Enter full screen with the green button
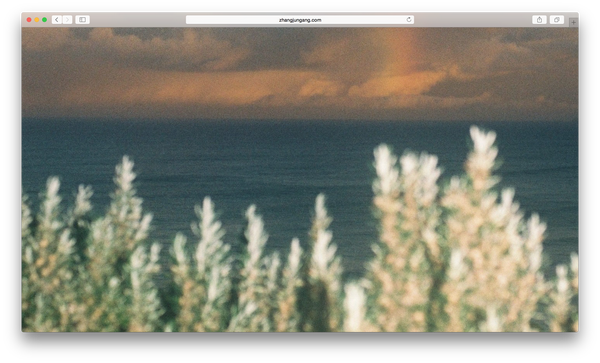This screenshot has height=363, width=600. (x=44, y=20)
